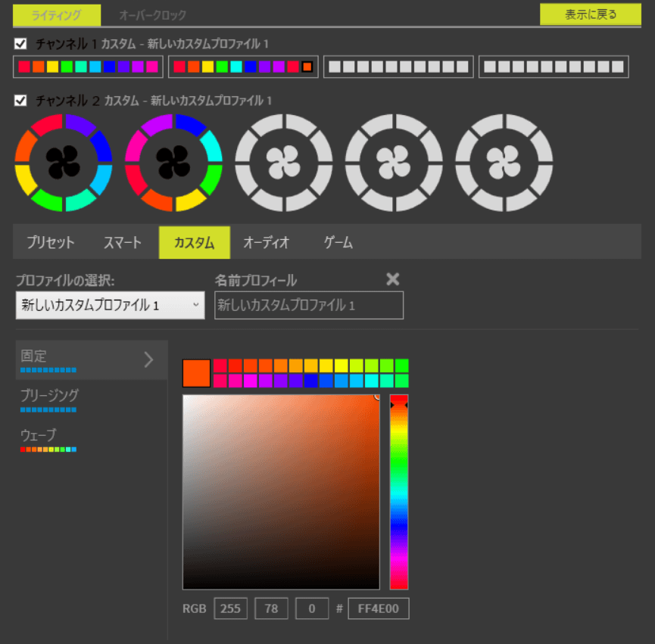Click the cyan right segment of second fan ring

(x=212, y=145)
